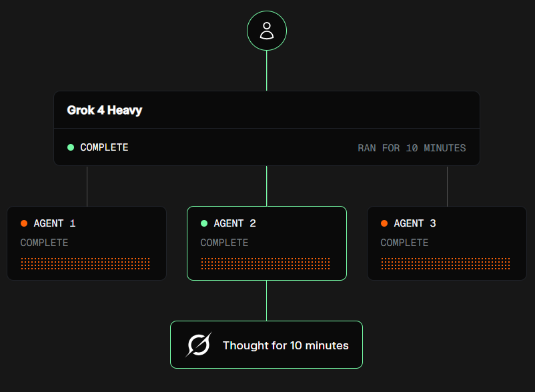Click COMPLETE status under Agent 3
535x392 pixels.
405,243
